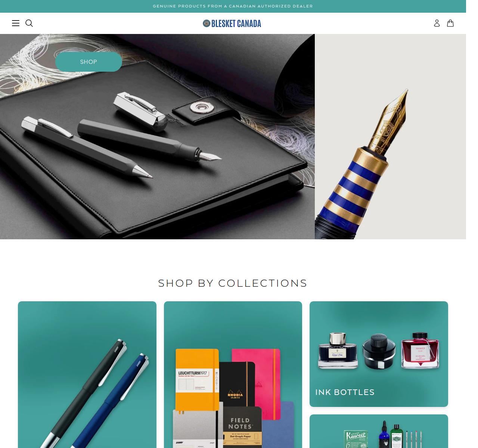The width and height of the screenshot is (478, 448).
Task: Click the orange Leuchtturm1917 notebook
Action: coord(197,380)
